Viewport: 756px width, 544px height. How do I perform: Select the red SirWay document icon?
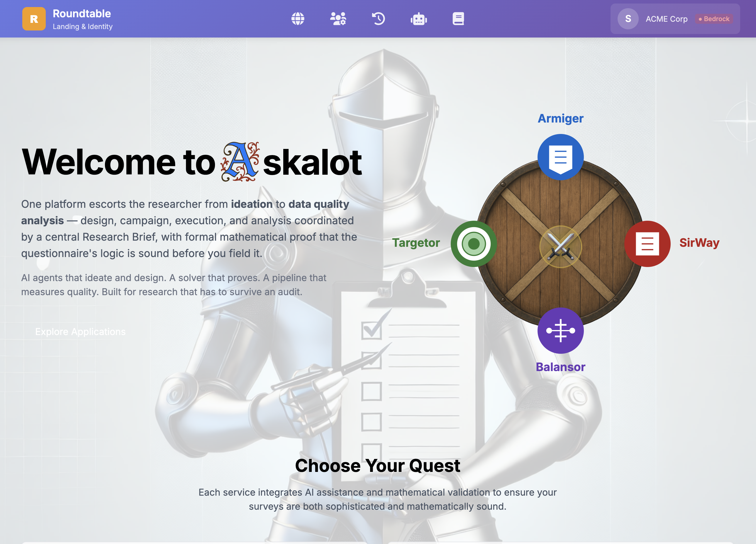coord(647,244)
